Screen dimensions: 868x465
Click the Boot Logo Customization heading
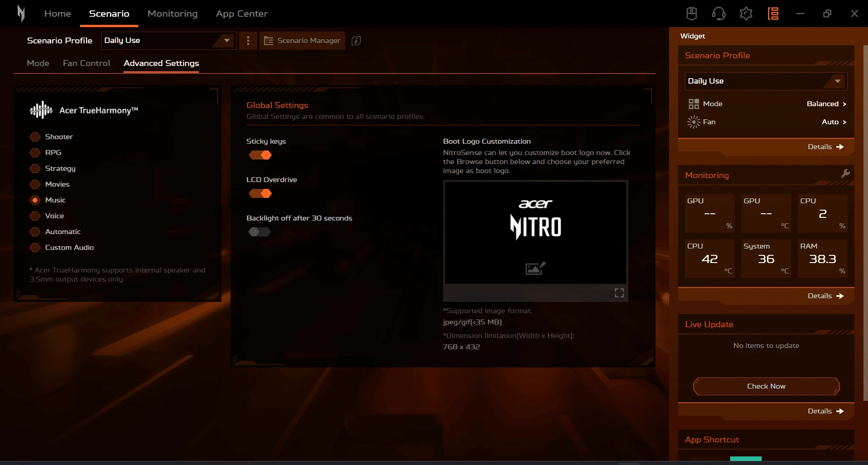pyautogui.click(x=487, y=141)
